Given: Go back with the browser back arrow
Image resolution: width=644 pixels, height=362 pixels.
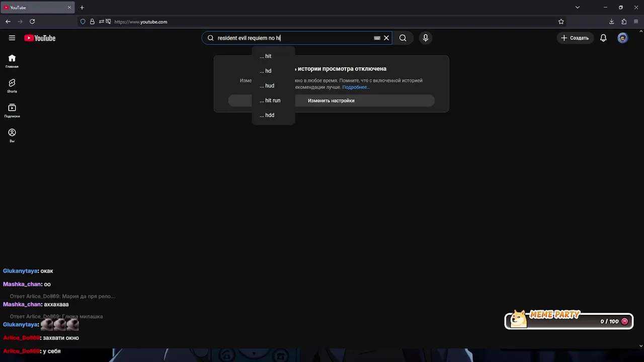Looking at the screenshot, I should [x=8, y=22].
